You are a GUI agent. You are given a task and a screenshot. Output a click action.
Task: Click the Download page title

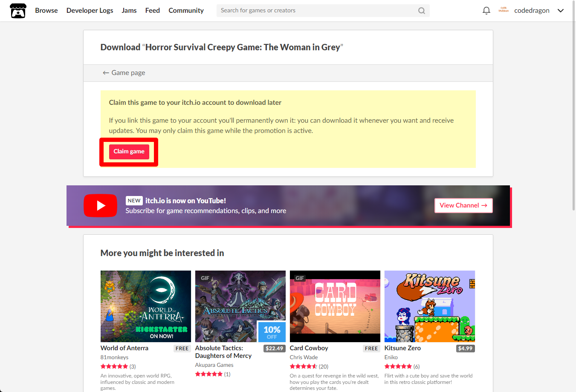[x=222, y=47]
